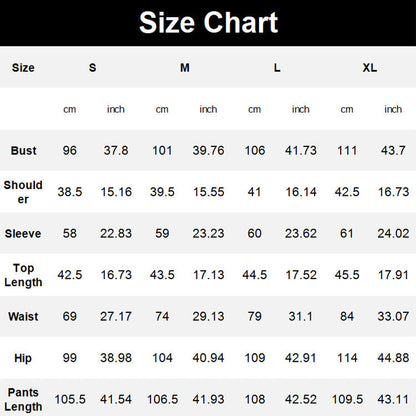416x416 pixels.
Task: Click Hip value 44.88 inch
Action: coord(393,358)
